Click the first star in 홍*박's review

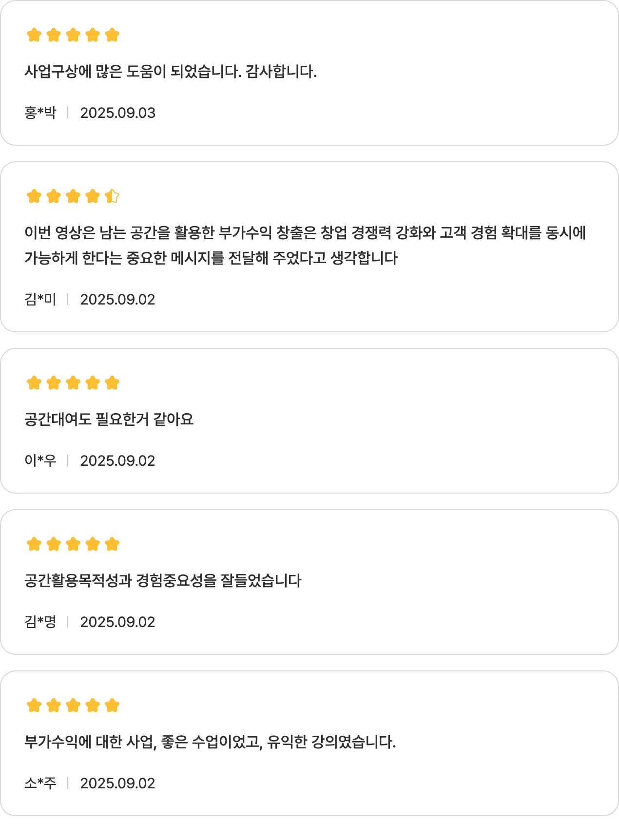[x=34, y=35]
